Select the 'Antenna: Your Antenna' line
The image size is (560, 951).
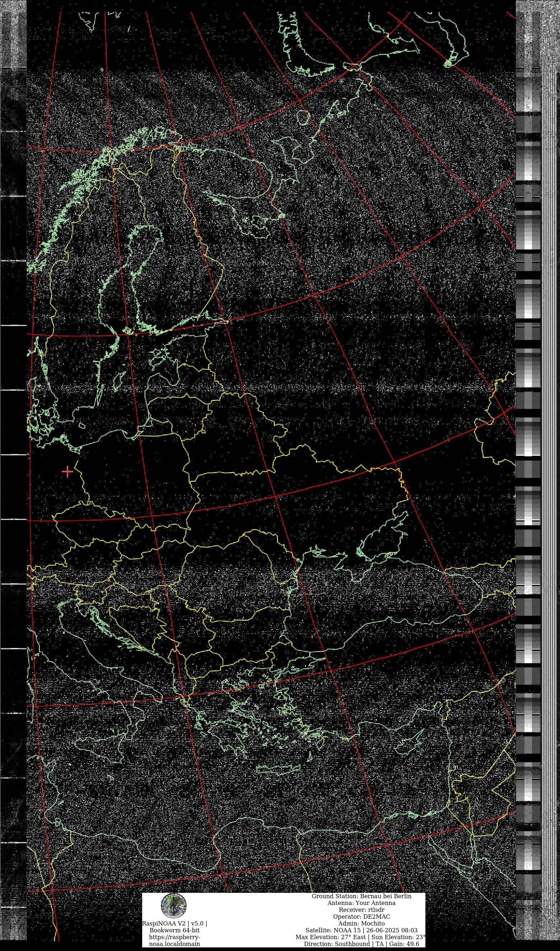point(361,903)
